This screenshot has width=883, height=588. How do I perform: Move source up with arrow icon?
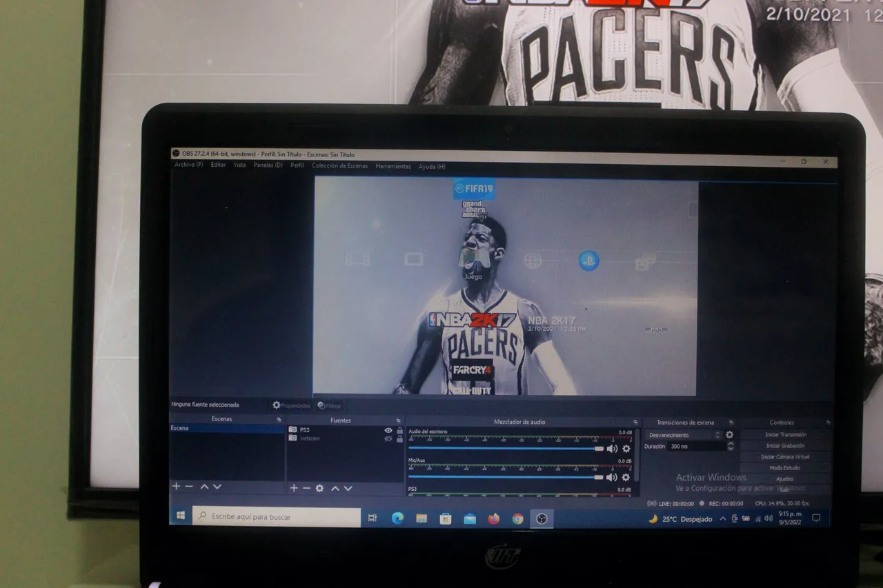(335, 488)
